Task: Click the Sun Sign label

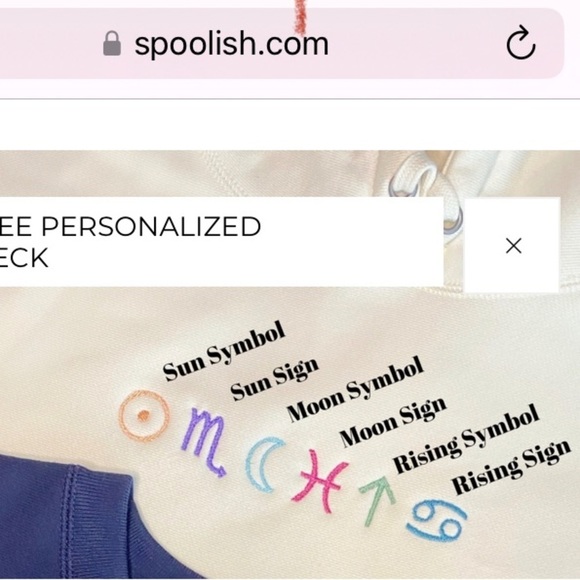Action: [274, 380]
